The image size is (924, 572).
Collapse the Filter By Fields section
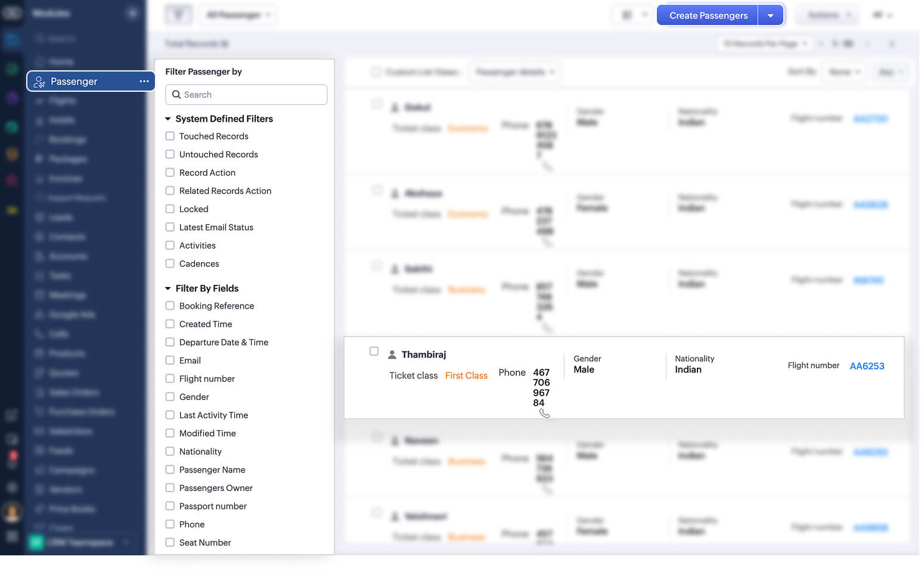click(168, 288)
